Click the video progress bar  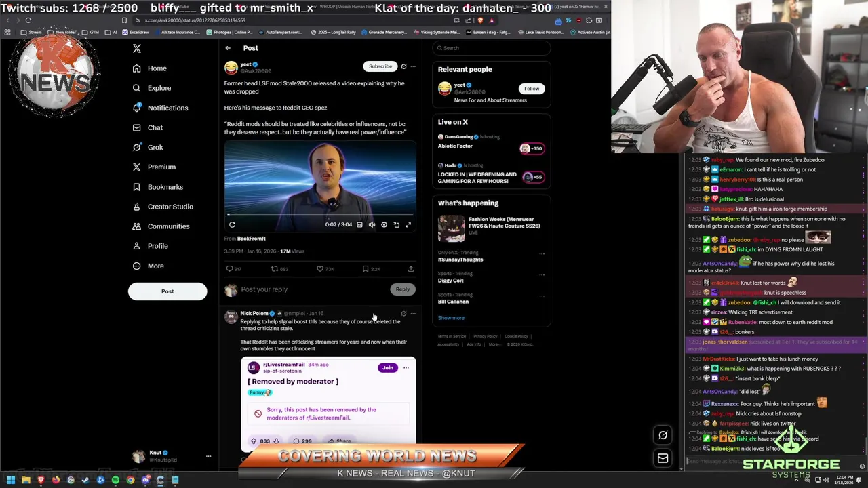[320, 215]
